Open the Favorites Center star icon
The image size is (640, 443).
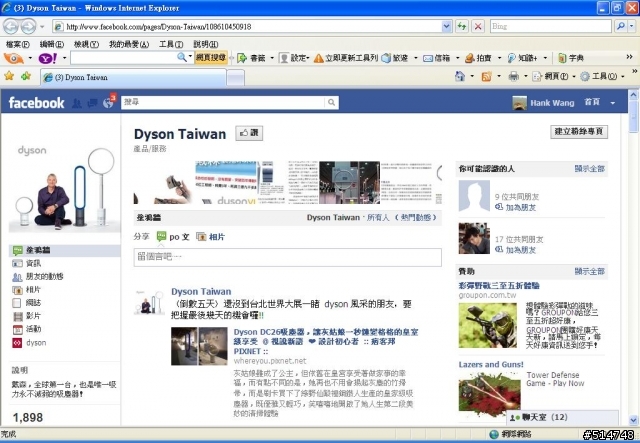coord(9,76)
